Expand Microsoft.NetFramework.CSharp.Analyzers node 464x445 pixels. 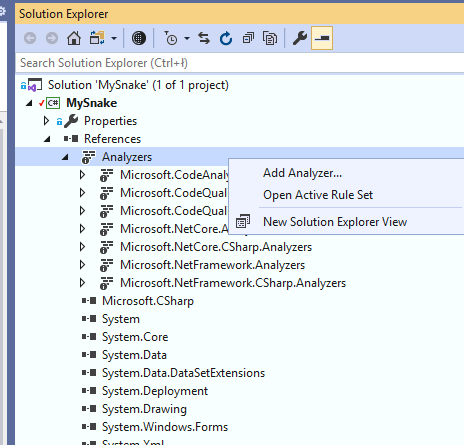[x=82, y=283]
